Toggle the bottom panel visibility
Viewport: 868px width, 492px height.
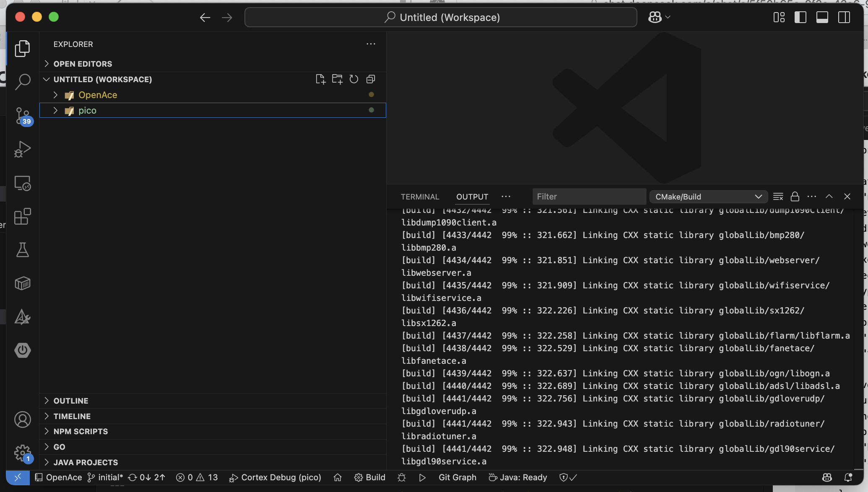822,17
